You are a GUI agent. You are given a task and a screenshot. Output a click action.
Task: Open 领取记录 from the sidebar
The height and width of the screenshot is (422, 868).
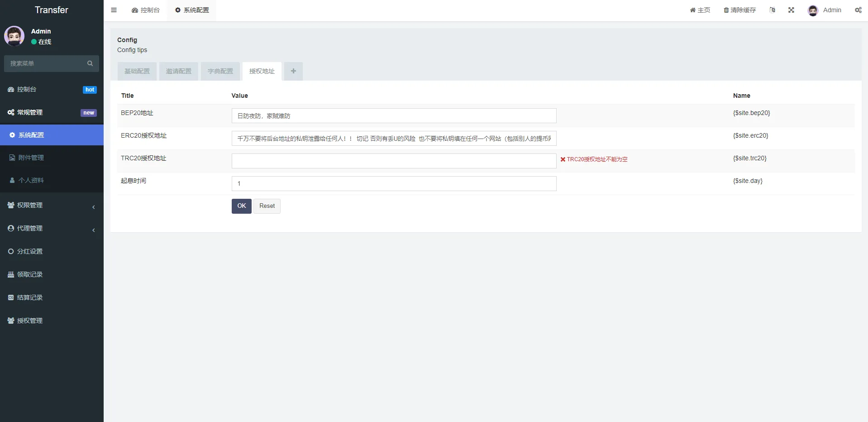point(29,274)
